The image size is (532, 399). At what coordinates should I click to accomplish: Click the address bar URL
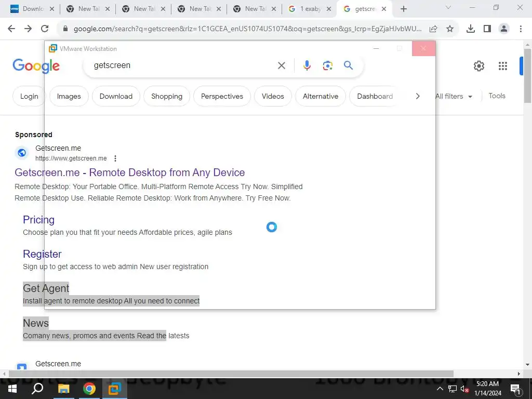(248, 29)
